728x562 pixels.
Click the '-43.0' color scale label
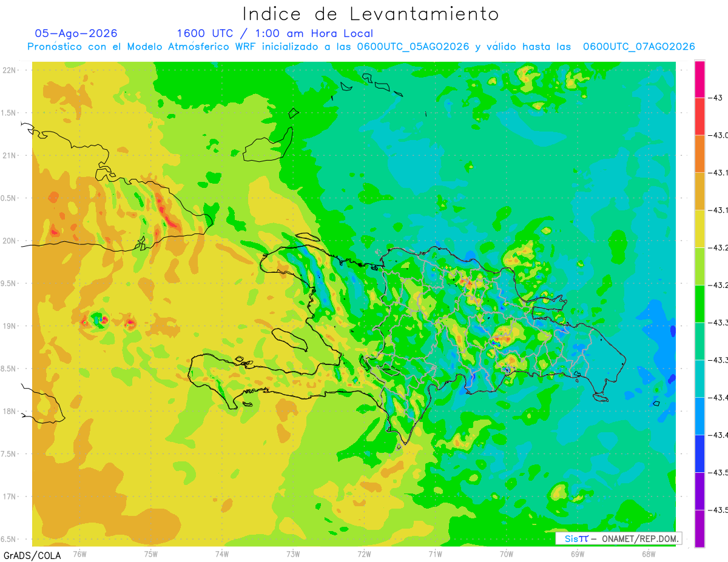click(x=720, y=135)
